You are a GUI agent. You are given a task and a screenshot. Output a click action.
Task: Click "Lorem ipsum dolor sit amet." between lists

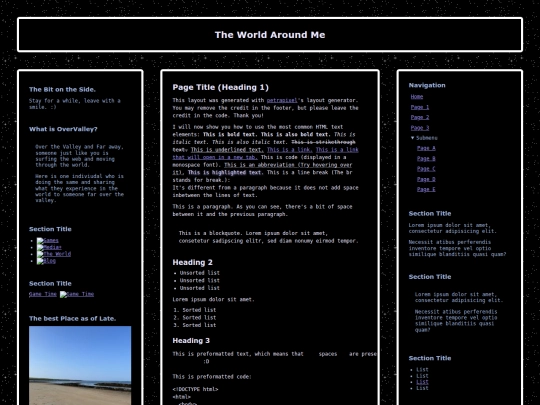pyautogui.click(x=213, y=299)
